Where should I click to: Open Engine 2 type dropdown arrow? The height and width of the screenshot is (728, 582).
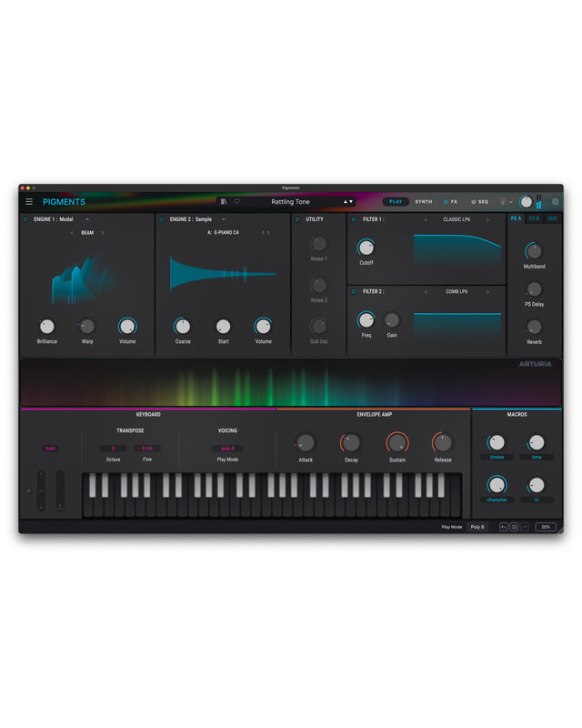pos(223,219)
